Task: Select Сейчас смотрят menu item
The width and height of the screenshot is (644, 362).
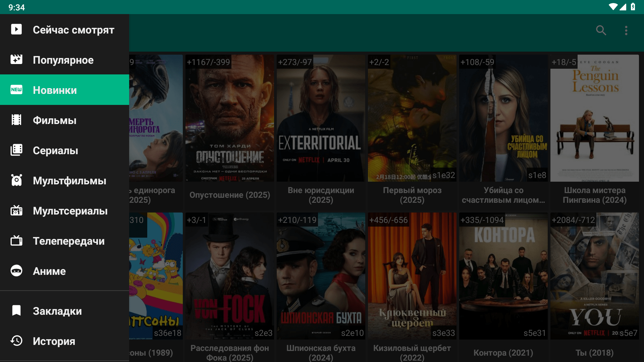Action: coord(64,29)
